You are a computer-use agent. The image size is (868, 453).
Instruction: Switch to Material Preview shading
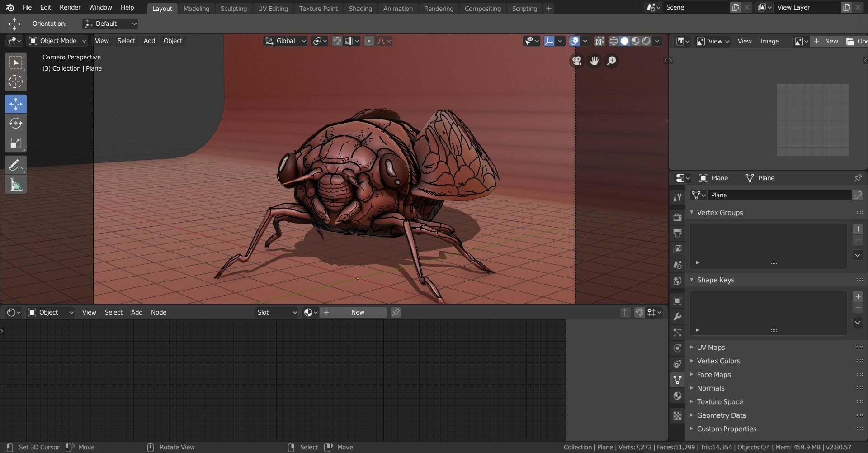click(636, 41)
